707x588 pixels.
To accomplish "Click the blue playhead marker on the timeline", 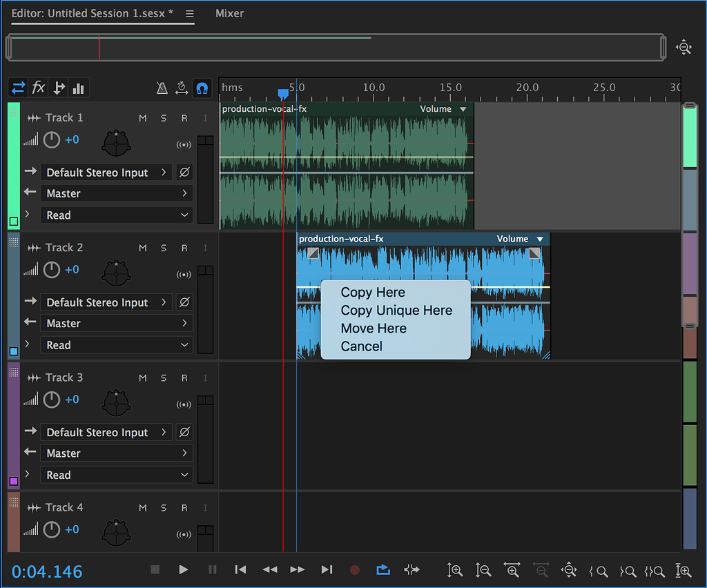I will pyautogui.click(x=283, y=92).
